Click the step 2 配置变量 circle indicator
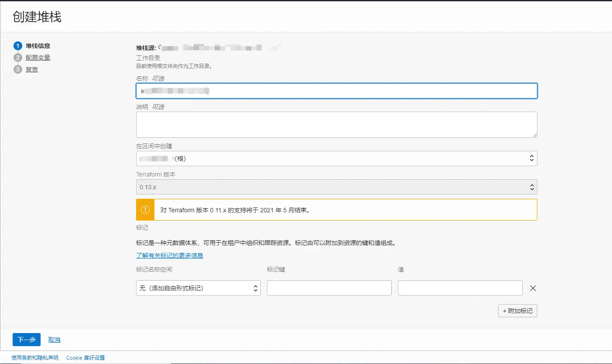 pos(18,57)
